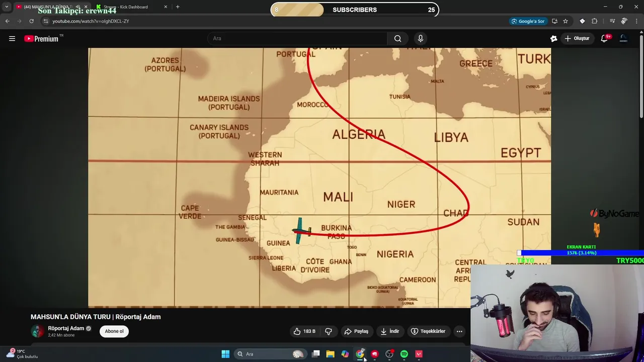Click the İndir download button
This screenshot has height=362, width=644.
(389, 331)
